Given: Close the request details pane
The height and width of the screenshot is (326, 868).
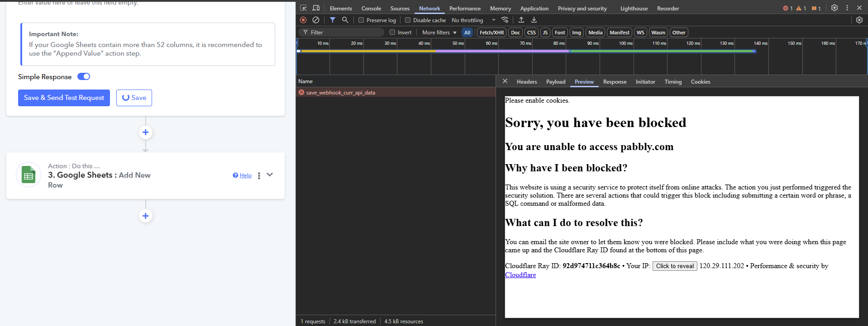Looking at the screenshot, I should pos(505,81).
